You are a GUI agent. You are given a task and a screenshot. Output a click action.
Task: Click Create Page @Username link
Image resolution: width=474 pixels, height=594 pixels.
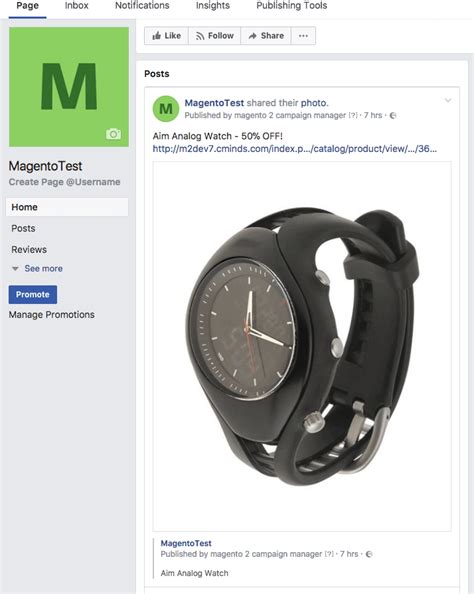coord(64,182)
